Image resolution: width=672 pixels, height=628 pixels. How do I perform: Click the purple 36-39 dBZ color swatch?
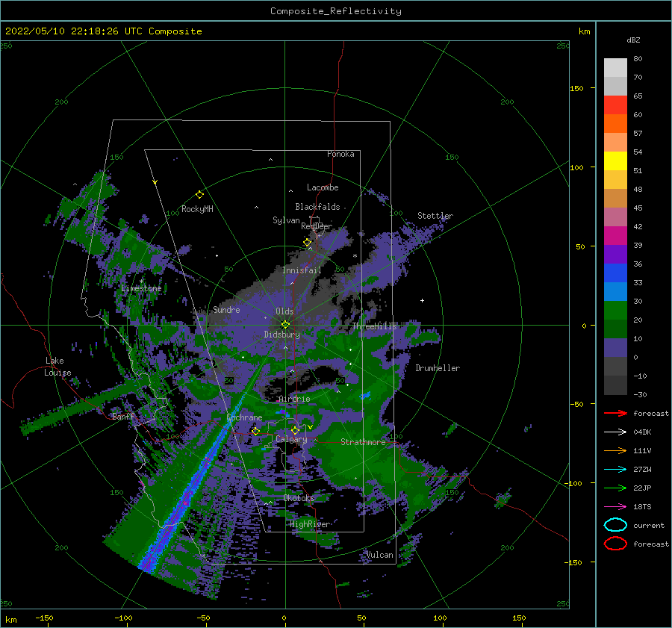pyautogui.click(x=615, y=254)
